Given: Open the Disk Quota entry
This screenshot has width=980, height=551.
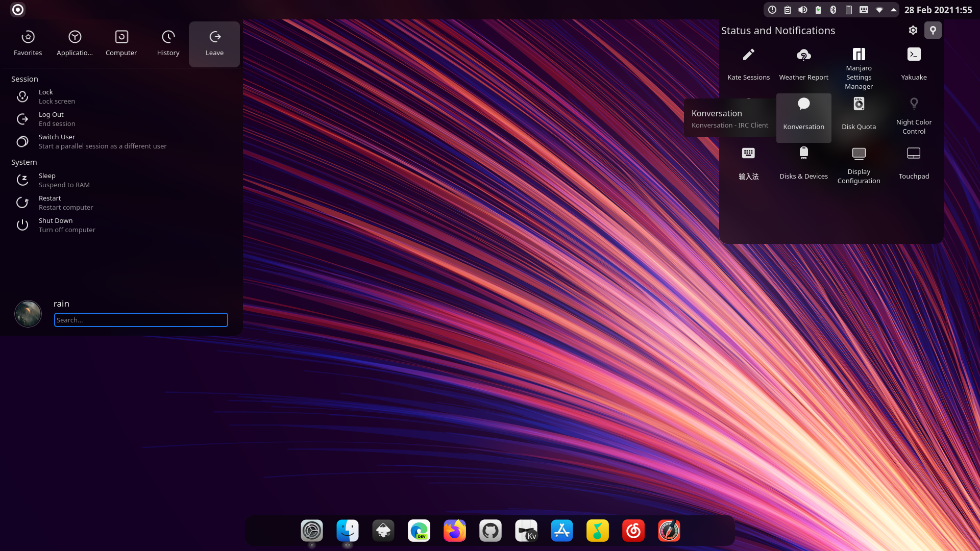Looking at the screenshot, I should tap(859, 114).
